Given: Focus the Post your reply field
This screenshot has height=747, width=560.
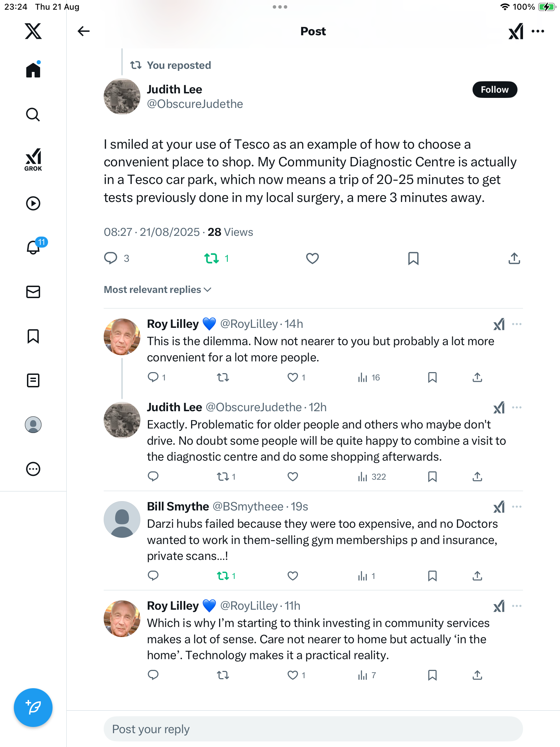Looking at the screenshot, I should (313, 729).
